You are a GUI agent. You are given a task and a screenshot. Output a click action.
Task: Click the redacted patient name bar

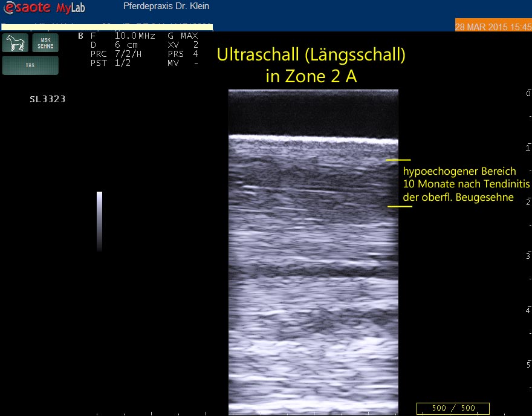click(106, 27)
